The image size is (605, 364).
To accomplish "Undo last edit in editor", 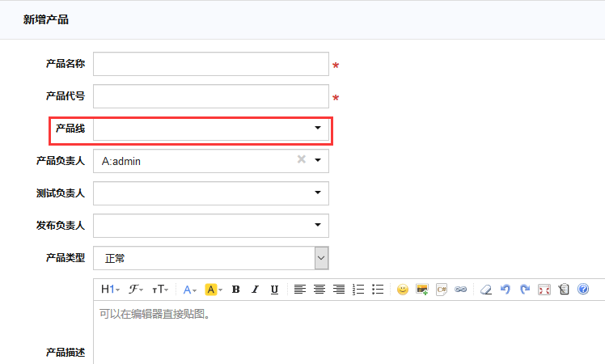I will click(x=506, y=290).
